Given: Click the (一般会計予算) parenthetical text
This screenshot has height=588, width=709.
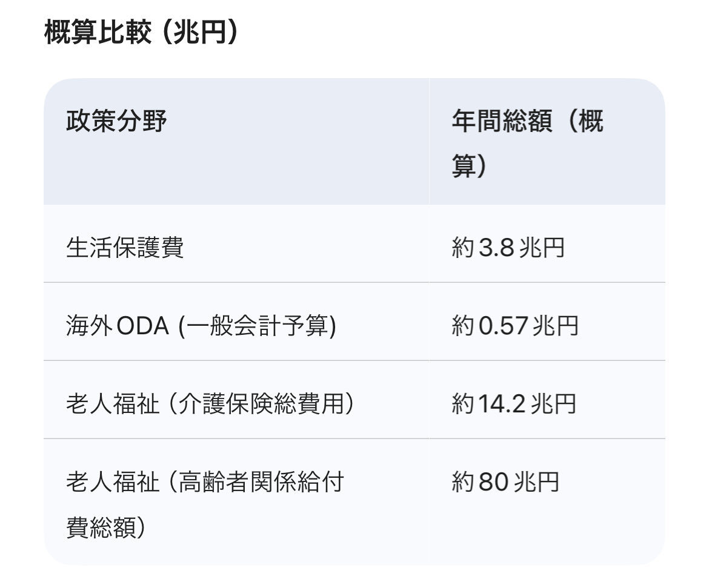Looking at the screenshot, I should coord(256,326).
